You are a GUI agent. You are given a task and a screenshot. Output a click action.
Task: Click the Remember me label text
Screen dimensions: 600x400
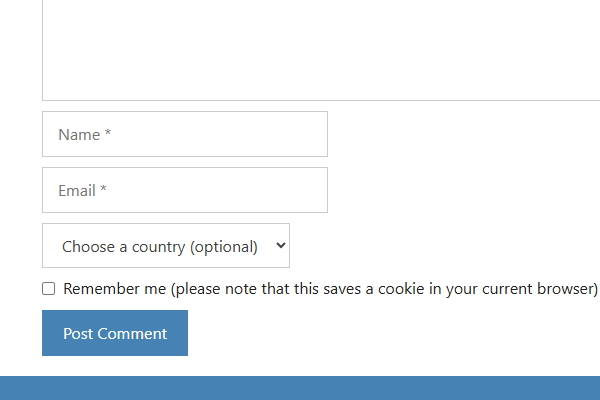[x=114, y=289]
